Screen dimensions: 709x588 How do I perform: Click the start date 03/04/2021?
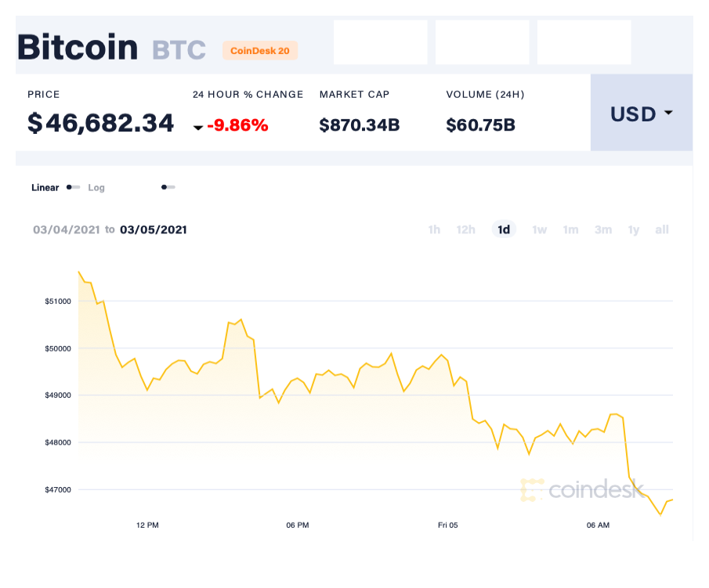(67, 229)
